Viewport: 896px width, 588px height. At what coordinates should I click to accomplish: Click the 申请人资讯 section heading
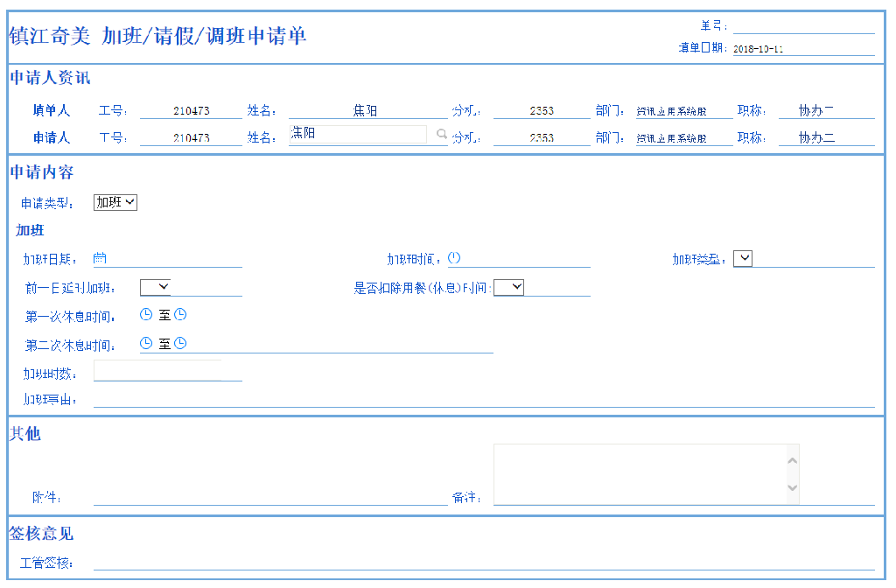[50, 78]
